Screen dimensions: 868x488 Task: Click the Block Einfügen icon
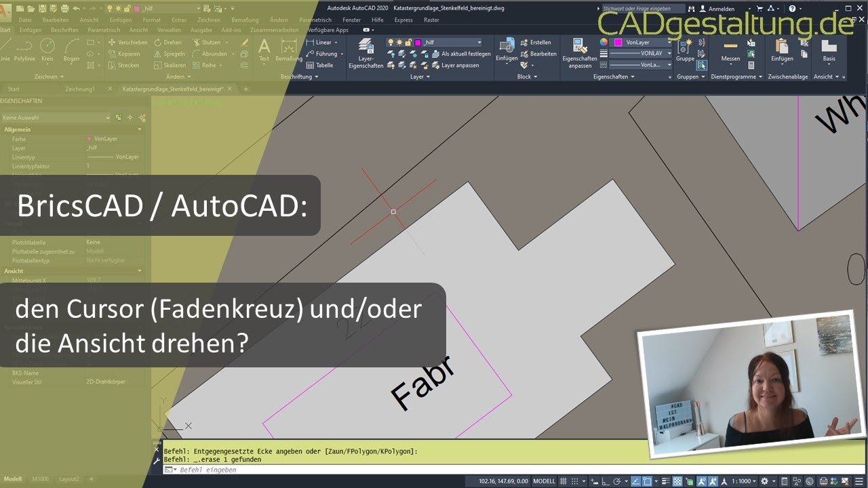click(507, 50)
